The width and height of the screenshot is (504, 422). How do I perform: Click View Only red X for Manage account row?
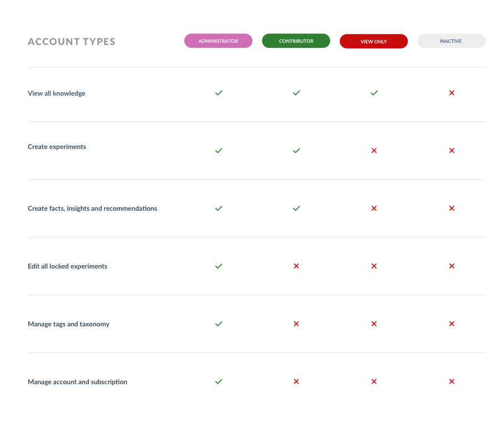point(374,381)
